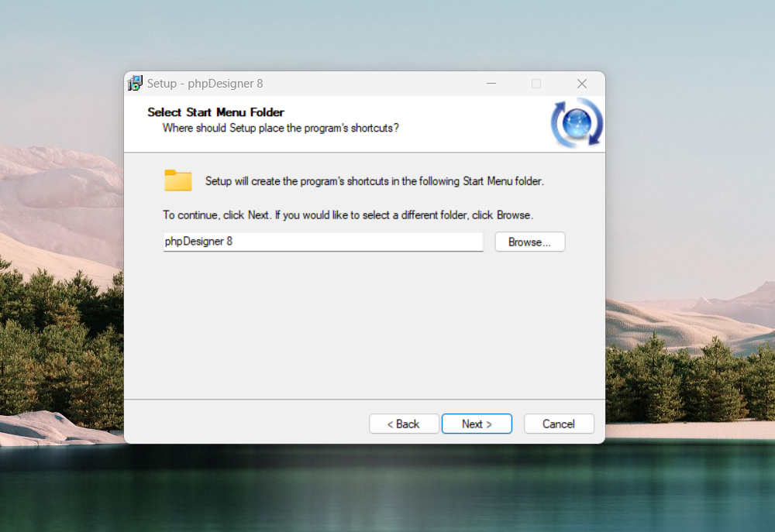Screen dimensions: 775x532
Task: Click the yellow Start Menu folder icon
Action: (x=178, y=180)
